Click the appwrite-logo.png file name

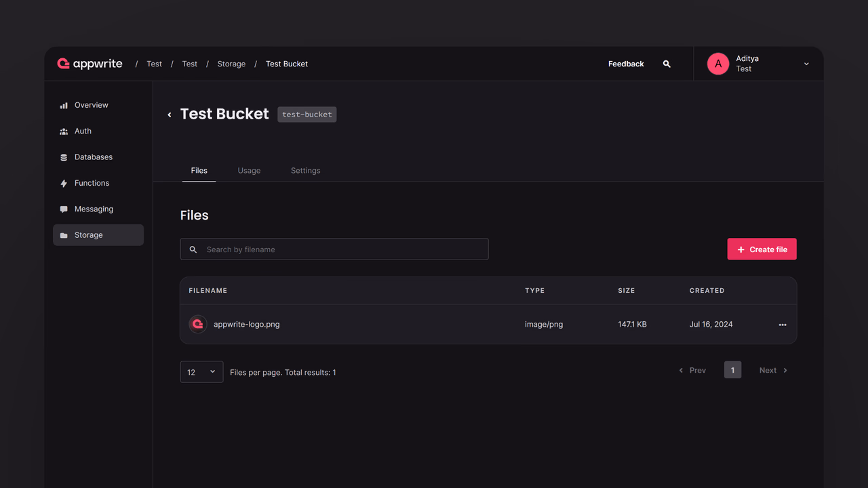click(247, 325)
